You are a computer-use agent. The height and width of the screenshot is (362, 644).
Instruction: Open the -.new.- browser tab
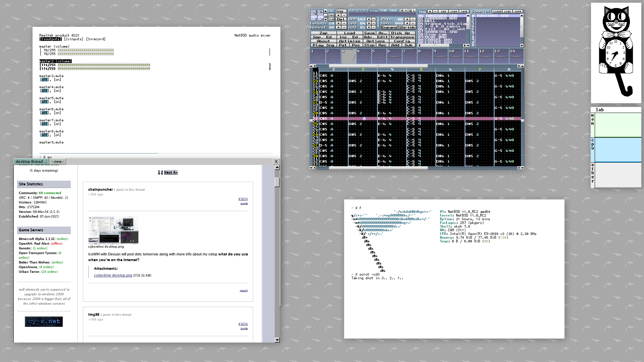tap(58, 162)
